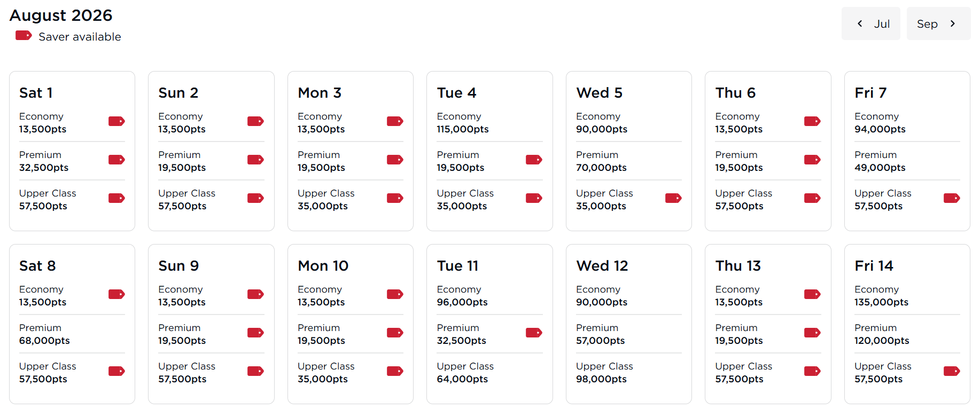Go forward to the Sep calendar
Image resolution: width=980 pixels, height=409 pixels.
tap(938, 23)
